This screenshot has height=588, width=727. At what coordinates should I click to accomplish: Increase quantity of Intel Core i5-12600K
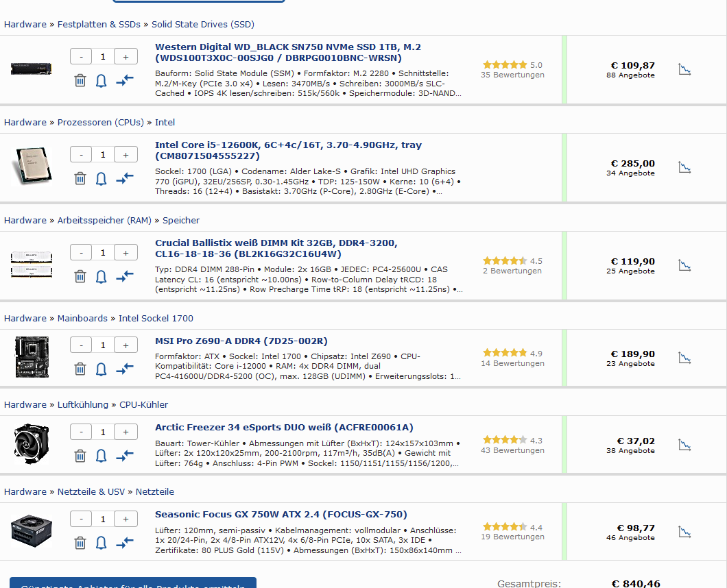coord(126,155)
